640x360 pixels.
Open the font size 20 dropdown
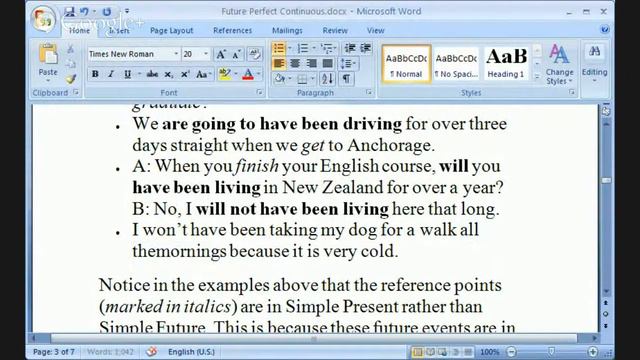pos(206,54)
